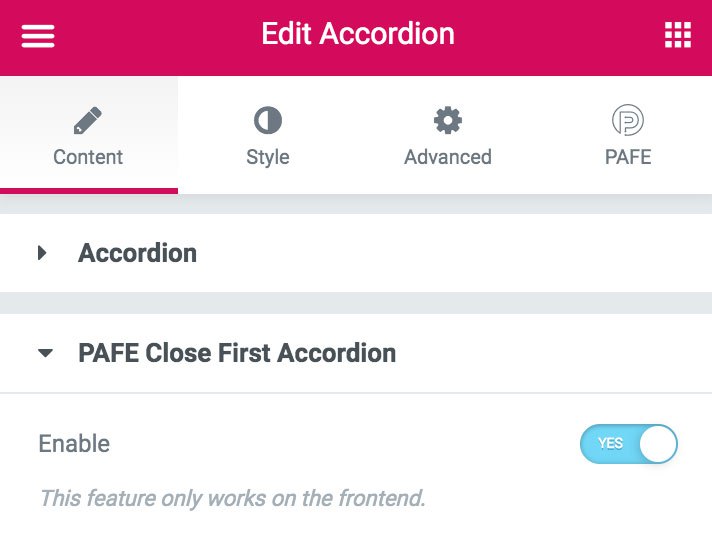Click the YES label on toggle
Image resolution: width=712 pixels, height=544 pixels.
[x=610, y=443]
